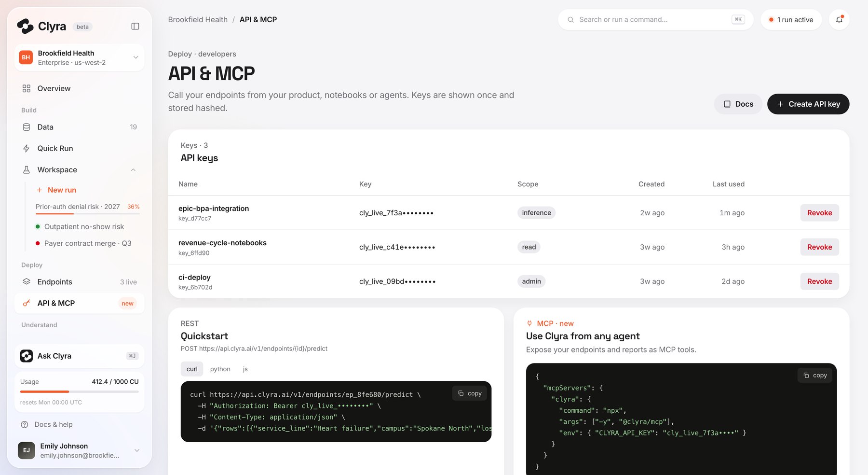868x475 pixels.
Task: Copy the MCP config snippet
Action: click(815, 375)
